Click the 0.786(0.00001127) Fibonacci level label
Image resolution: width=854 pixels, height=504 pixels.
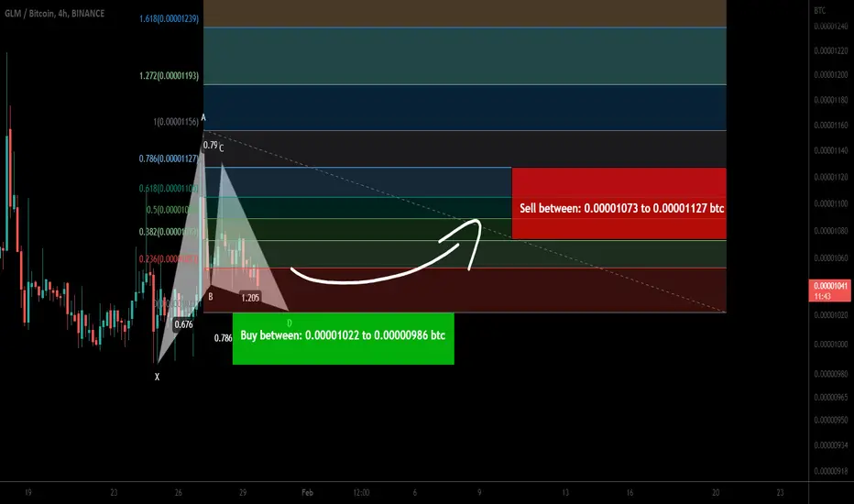click(x=169, y=159)
